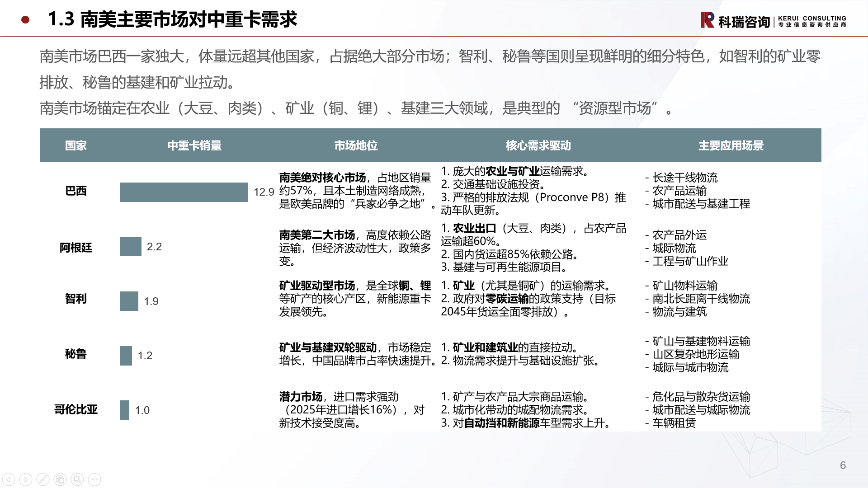This screenshot has width=868, height=488.
Task: Click the Kerui Consulting logo
Action: (x=773, y=20)
